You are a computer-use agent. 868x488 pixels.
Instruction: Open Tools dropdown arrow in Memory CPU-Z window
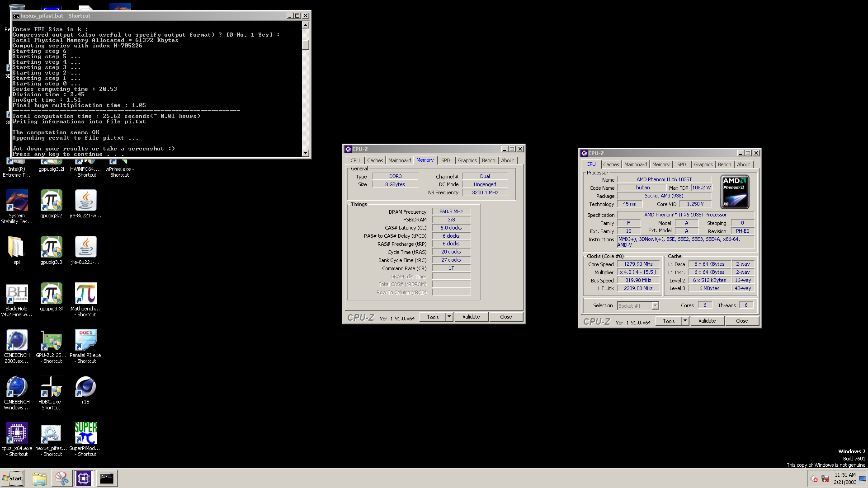coord(449,317)
